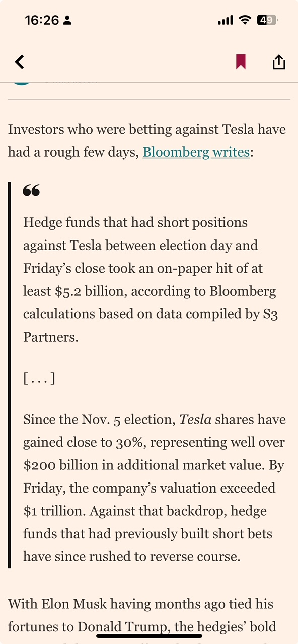Open the share sheet icon
The height and width of the screenshot is (644, 298).
[279, 61]
